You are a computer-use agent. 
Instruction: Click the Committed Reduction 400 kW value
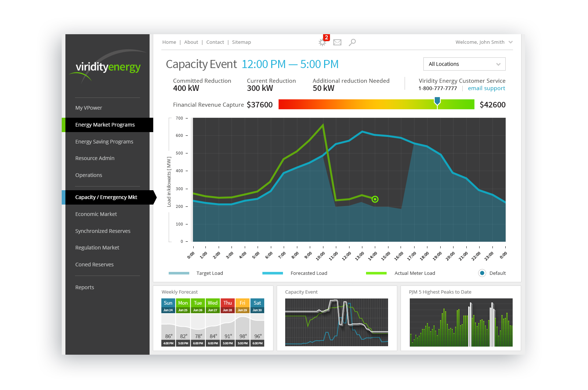pyautogui.click(x=186, y=88)
